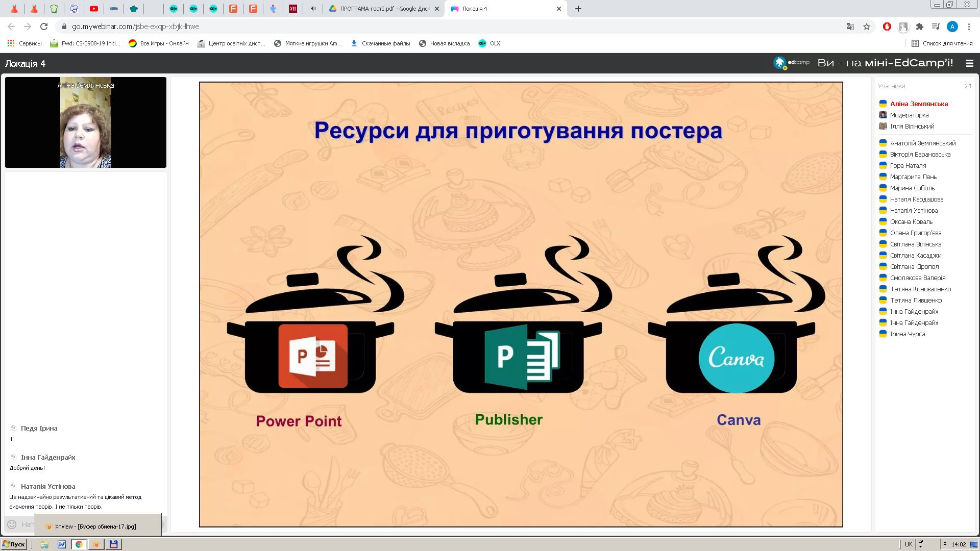Open the media control playlist icon
The height and width of the screenshot is (551, 980).
point(936,27)
